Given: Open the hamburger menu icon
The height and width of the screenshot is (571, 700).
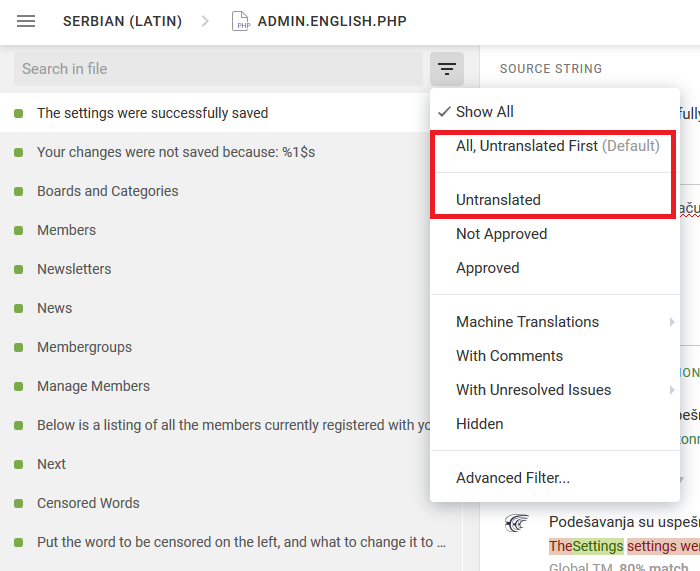Looking at the screenshot, I should [x=26, y=21].
